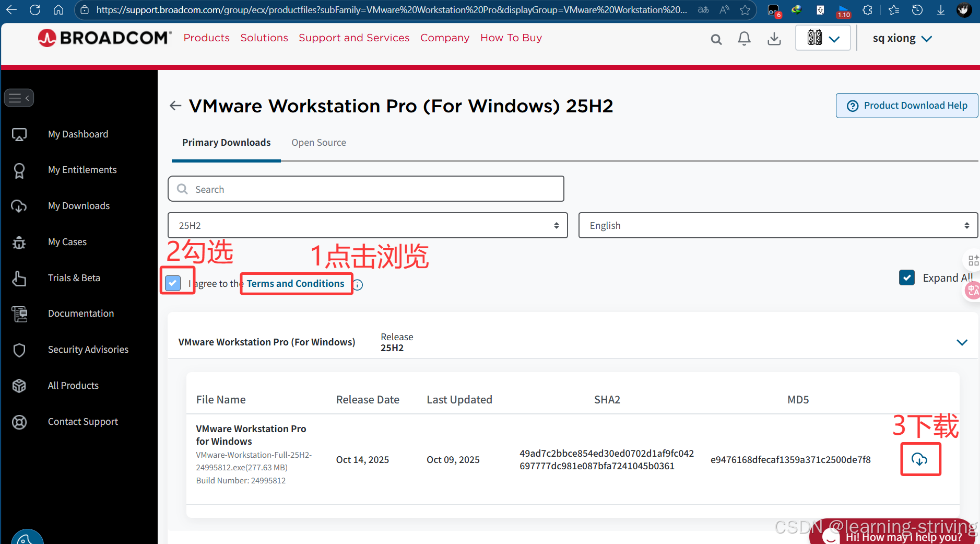
Task: Open the Company menu
Action: [445, 38]
